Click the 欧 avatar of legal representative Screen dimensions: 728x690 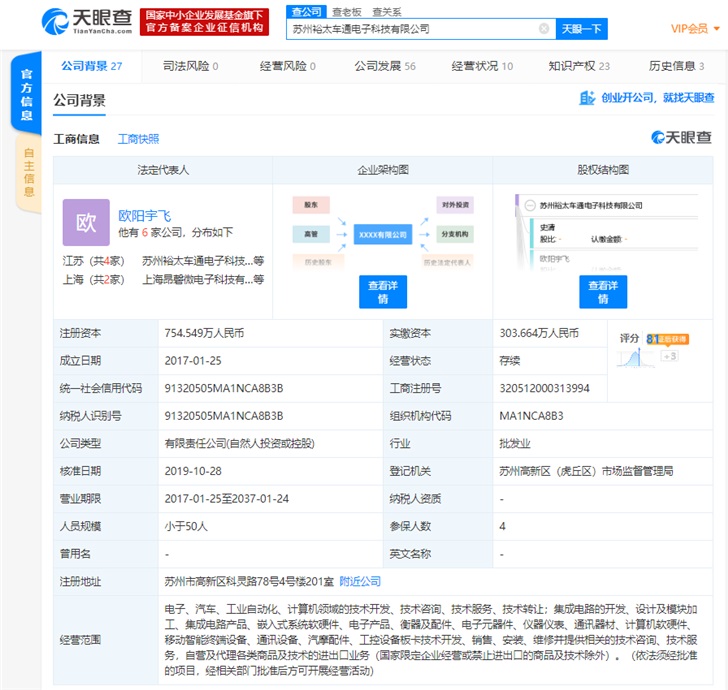click(86, 222)
